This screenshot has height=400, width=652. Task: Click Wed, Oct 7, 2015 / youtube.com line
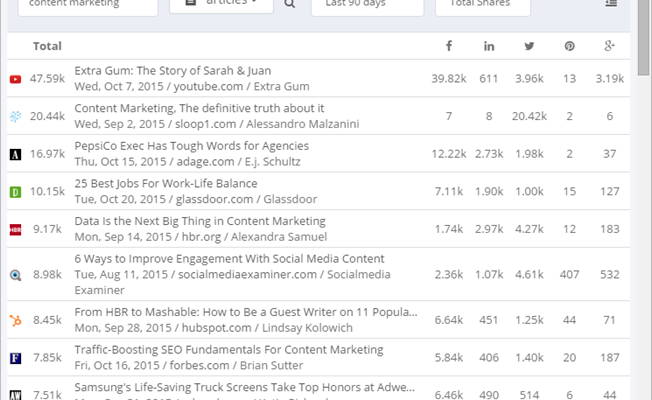pos(192,86)
